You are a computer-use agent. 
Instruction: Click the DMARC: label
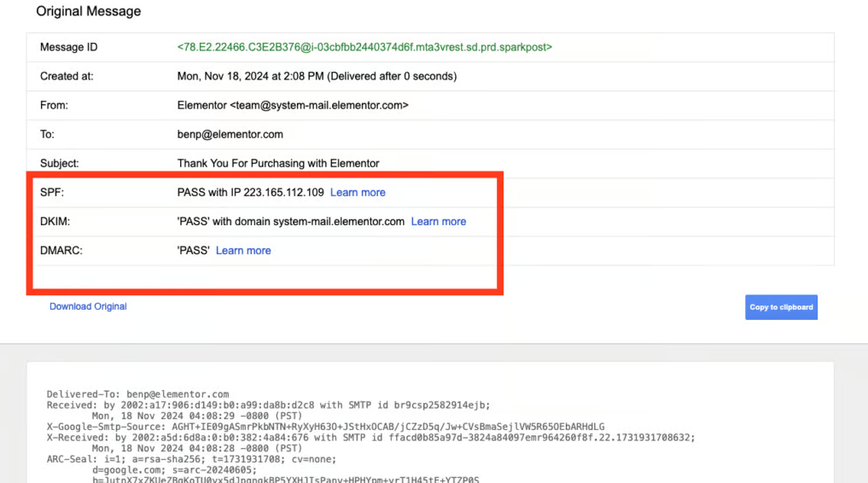(61, 251)
